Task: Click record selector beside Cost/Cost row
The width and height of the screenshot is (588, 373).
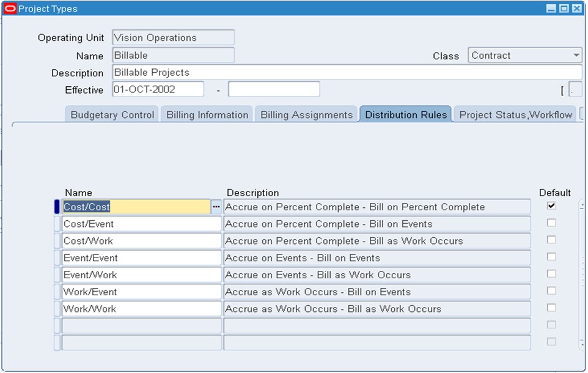Action: point(56,207)
